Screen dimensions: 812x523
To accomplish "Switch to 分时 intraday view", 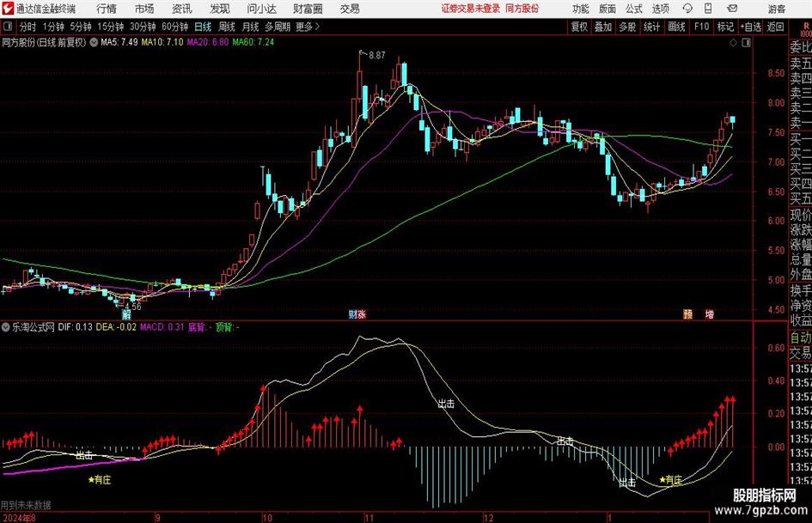I will [27, 27].
